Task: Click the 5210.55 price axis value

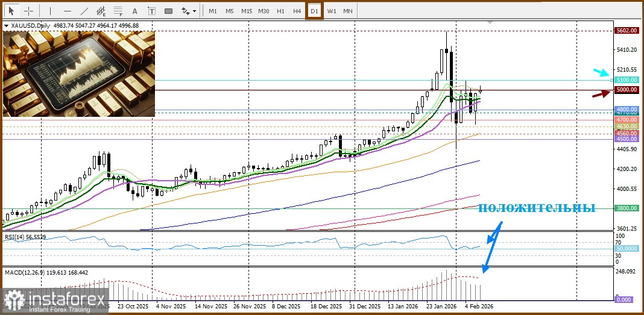Action: pos(627,70)
